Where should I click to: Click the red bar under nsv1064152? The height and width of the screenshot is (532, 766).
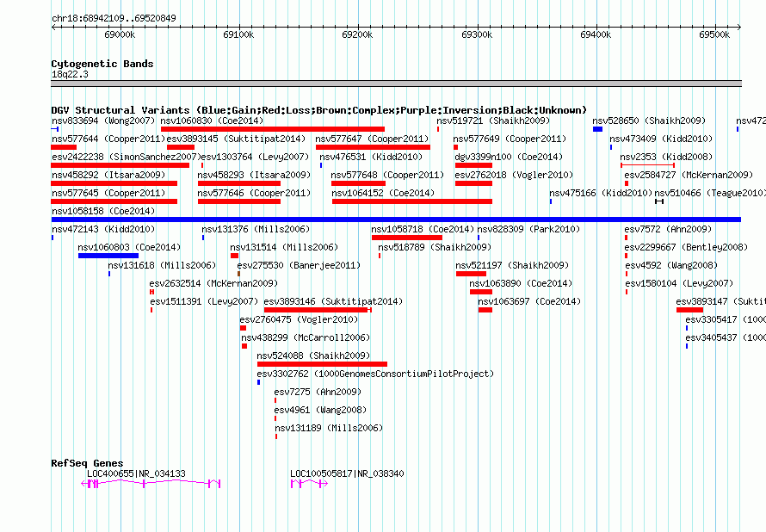point(412,201)
